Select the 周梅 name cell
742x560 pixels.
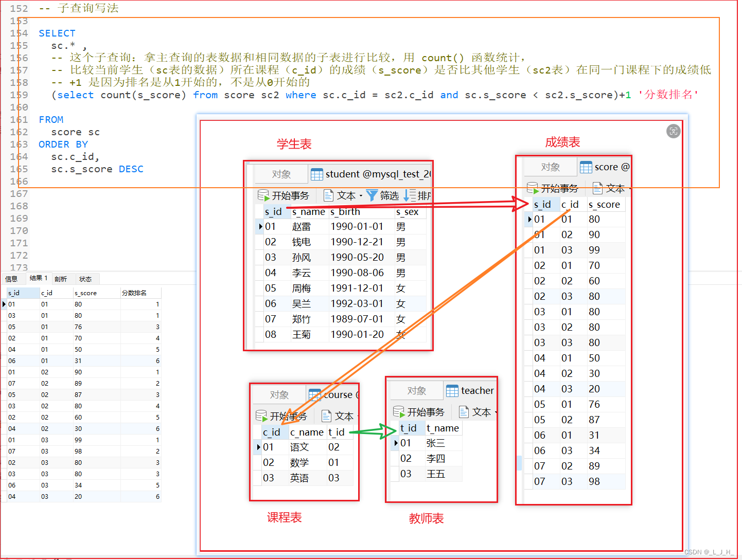pyautogui.click(x=310, y=288)
